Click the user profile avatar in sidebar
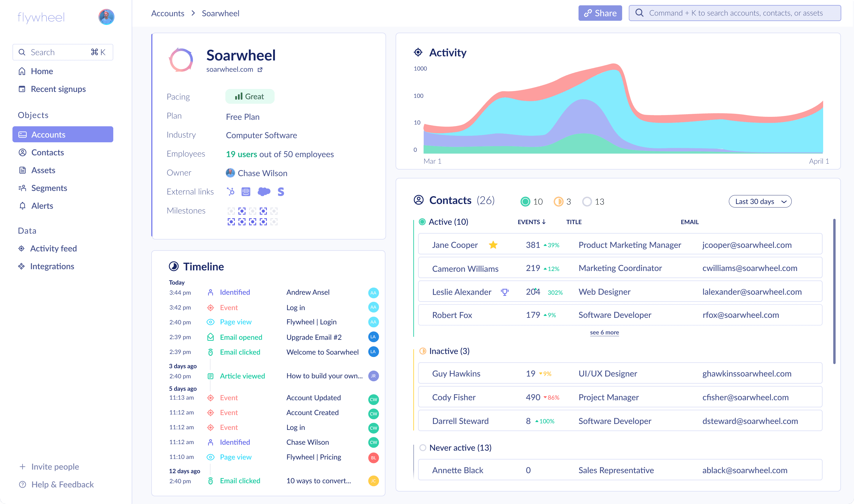Image resolution: width=854 pixels, height=504 pixels. click(106, 17)
